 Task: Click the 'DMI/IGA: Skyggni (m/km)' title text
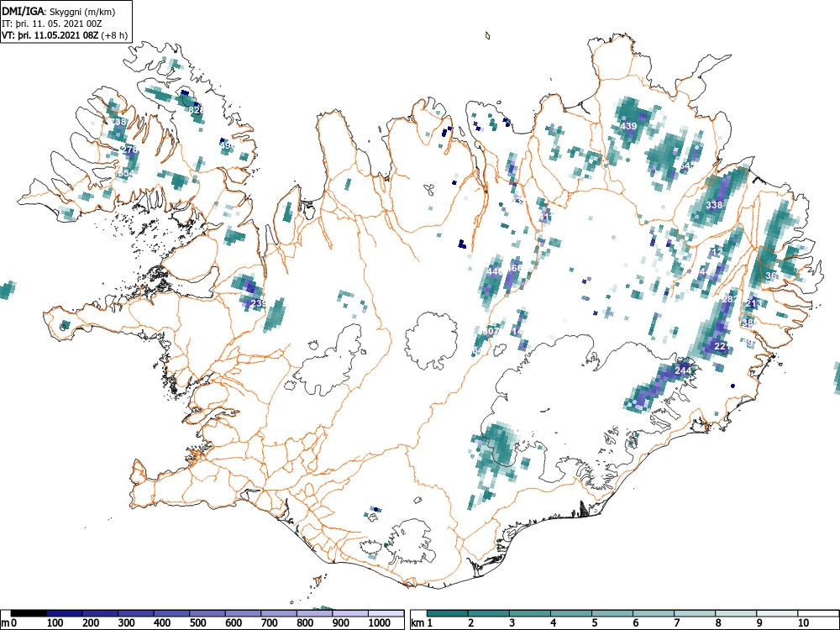pyautogui.click(x=59, y=12)
